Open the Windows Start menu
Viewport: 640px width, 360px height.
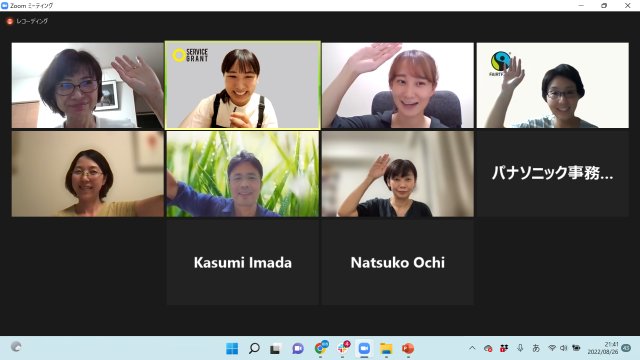click(232, 348)
